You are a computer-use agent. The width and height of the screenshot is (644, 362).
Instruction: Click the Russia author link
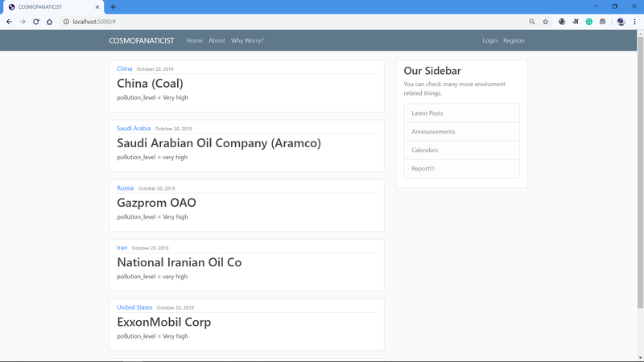(125, 188)
